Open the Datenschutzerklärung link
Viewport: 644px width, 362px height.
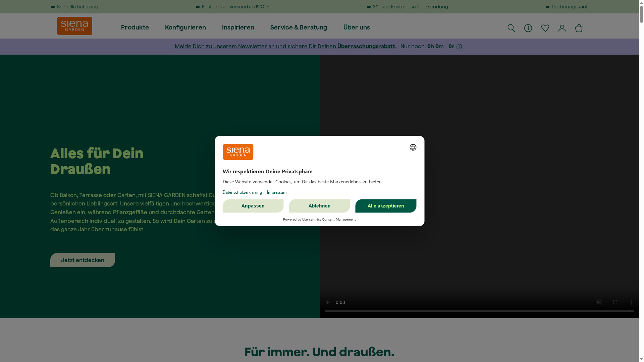242,192
